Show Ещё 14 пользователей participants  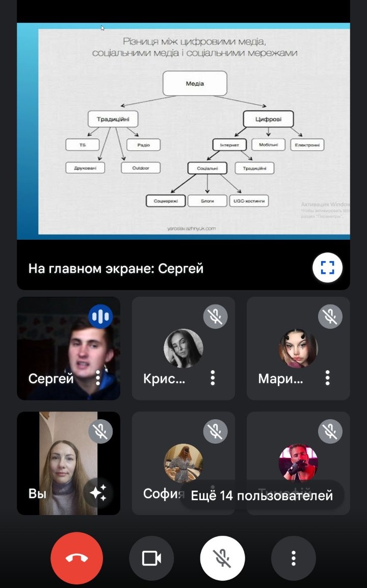pos(261,495)
